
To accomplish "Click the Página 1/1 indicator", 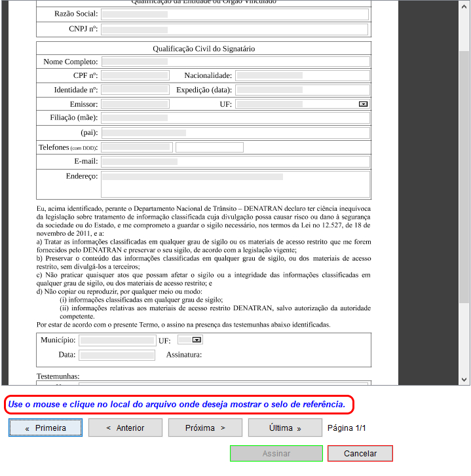I will point(347,428).
